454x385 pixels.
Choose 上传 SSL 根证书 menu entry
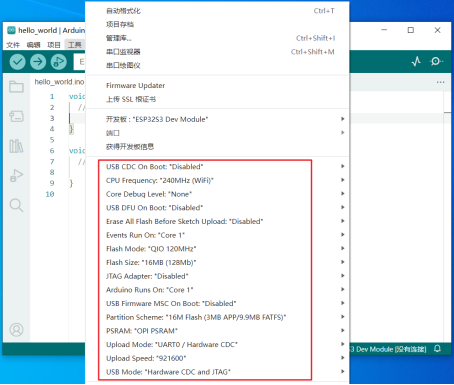217,99
